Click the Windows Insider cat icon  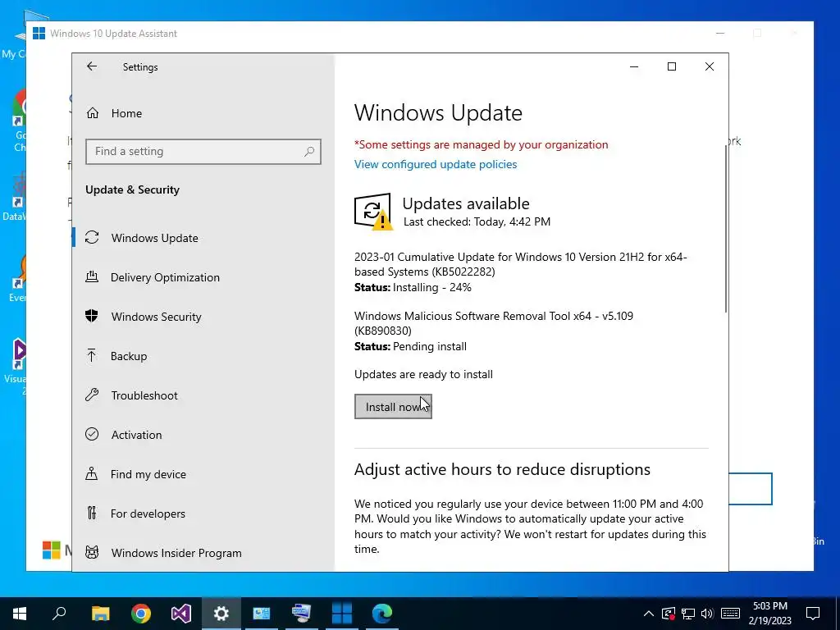click(x=92, y=552)
